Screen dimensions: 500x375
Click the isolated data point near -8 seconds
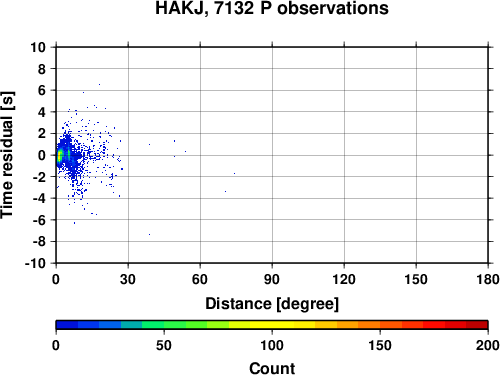point(149,234)
